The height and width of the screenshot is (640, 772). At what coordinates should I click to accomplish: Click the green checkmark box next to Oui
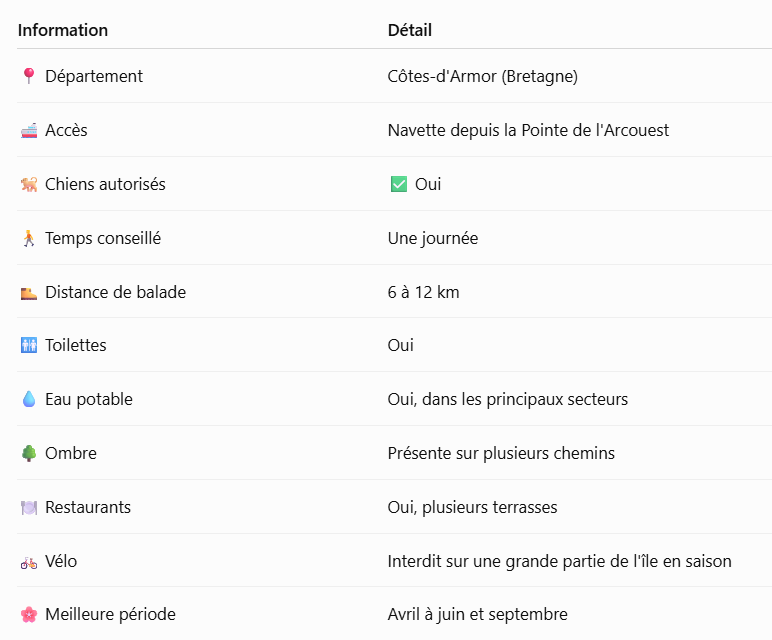click(x=399, y=184)
